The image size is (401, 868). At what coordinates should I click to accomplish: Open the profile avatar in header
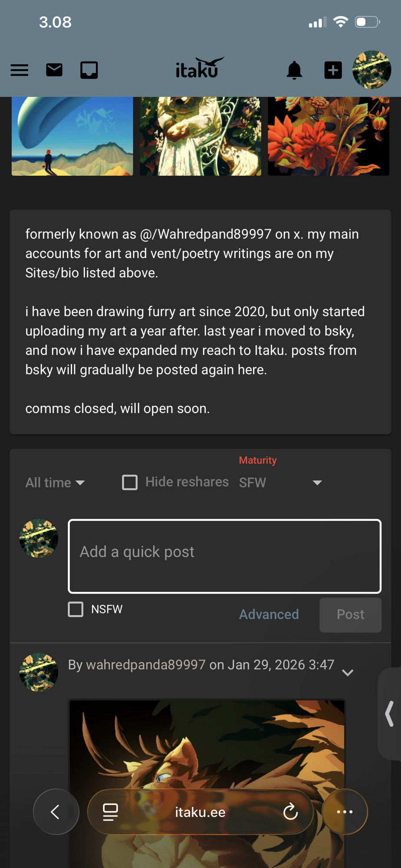tap(371, 70)
